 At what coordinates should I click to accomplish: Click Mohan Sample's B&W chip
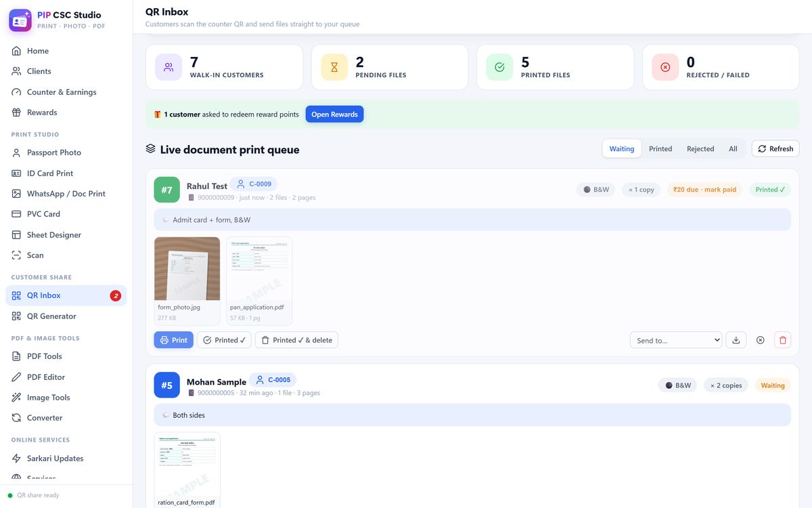point(678,385)
